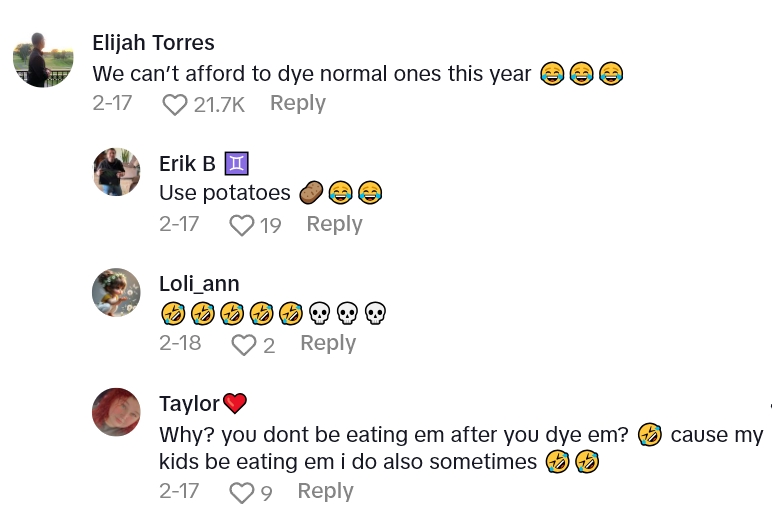The image size is (772, 519).
Task: Open Taylor's red-haired avatar
Action: click(x=116, y=412)
